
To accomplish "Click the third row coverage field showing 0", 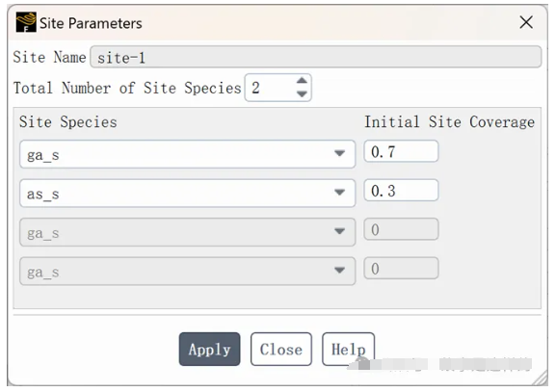I will (x=401, y=229).
